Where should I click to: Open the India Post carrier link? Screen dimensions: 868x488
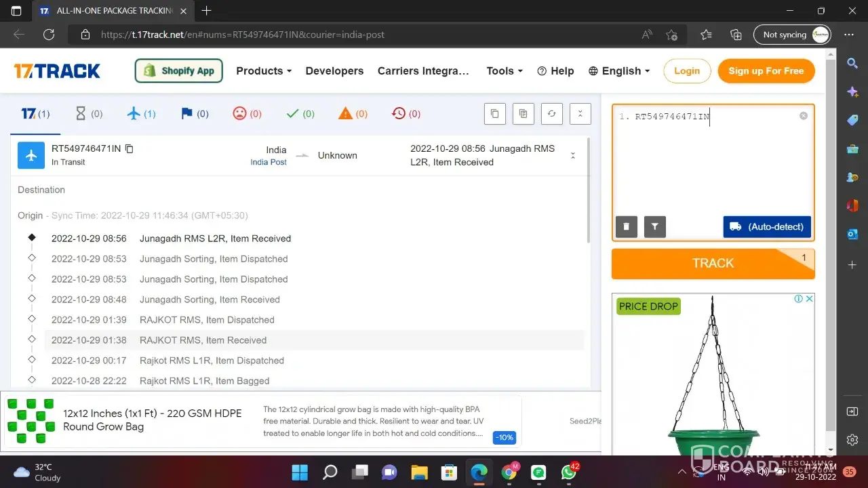(269, 162)
